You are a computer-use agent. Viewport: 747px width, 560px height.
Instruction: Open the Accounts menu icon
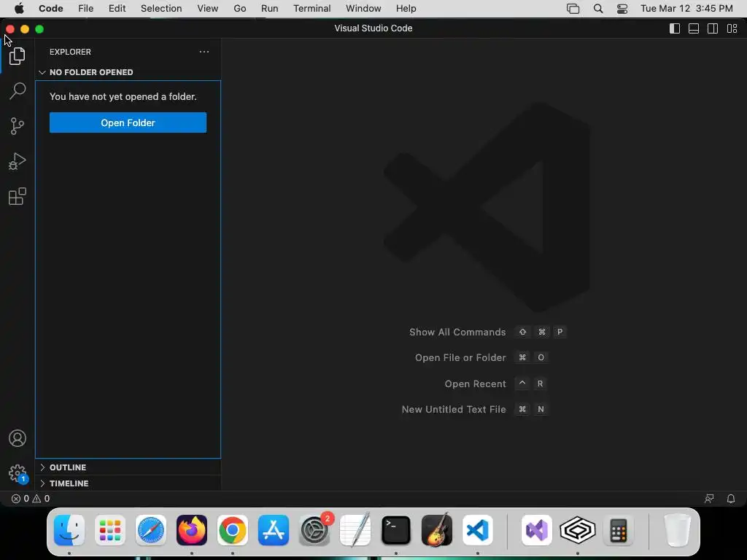point(18,438)
